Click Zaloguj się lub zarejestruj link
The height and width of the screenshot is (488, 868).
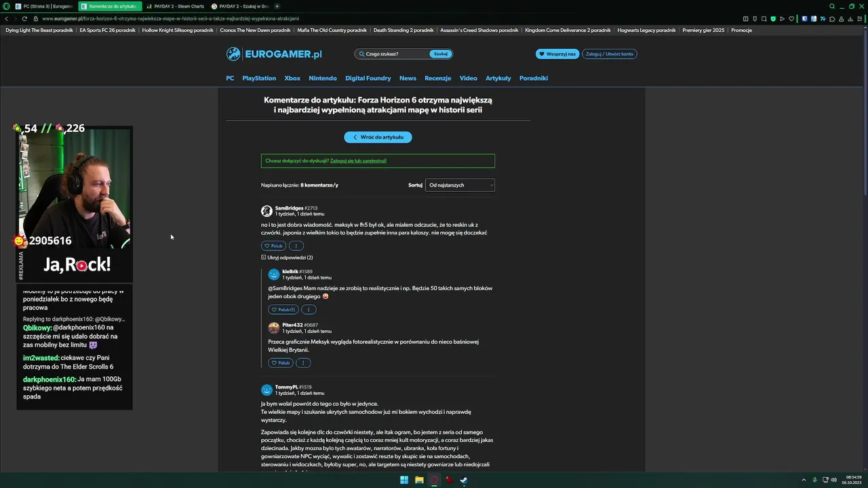pyautogui.click(x=358, y=161)
